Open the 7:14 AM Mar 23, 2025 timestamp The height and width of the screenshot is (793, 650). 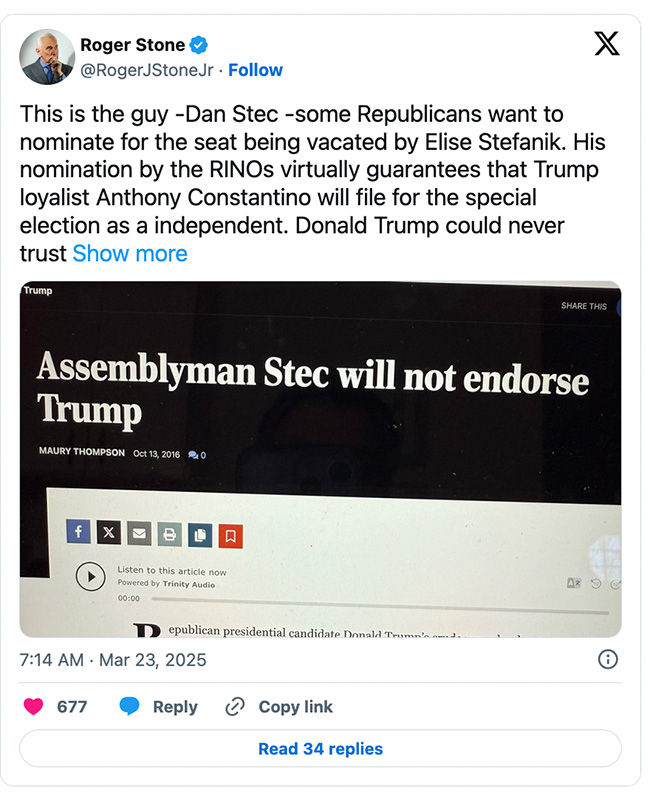(113, 660)
